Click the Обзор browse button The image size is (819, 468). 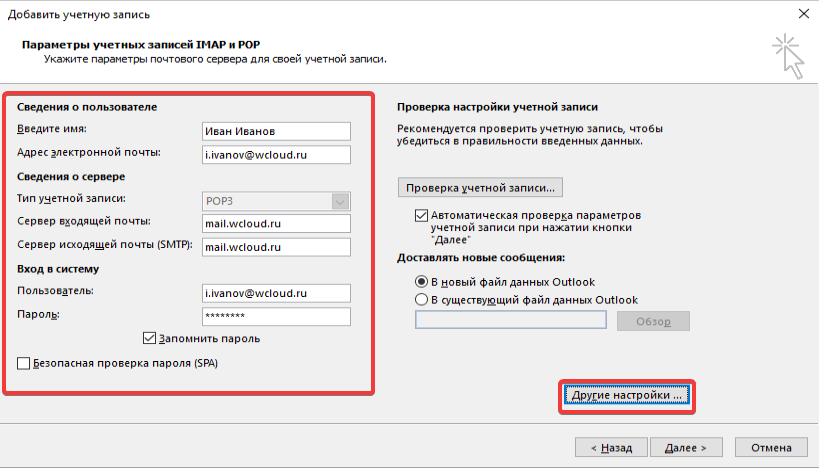[x=653, y=320]
